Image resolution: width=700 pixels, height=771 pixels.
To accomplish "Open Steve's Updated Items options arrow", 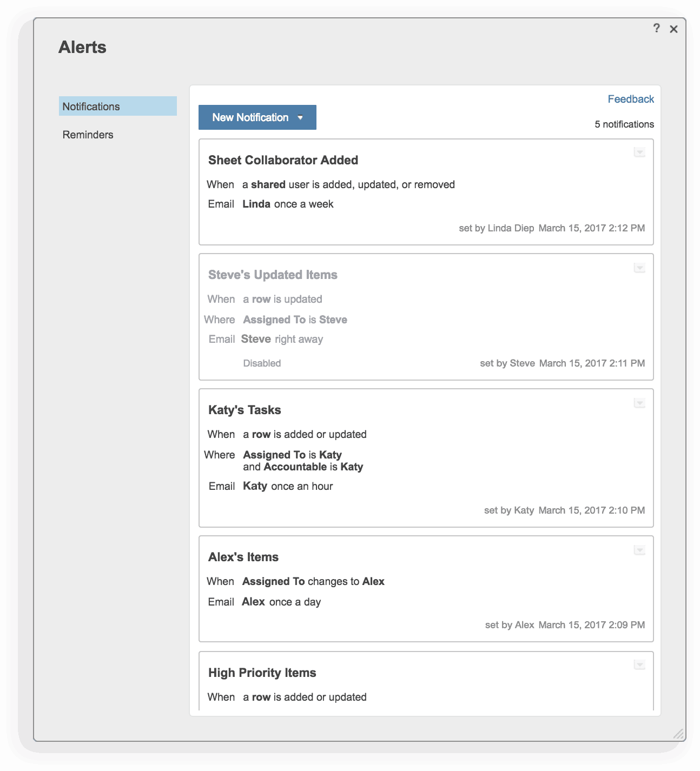I will [x=639, y=268].
